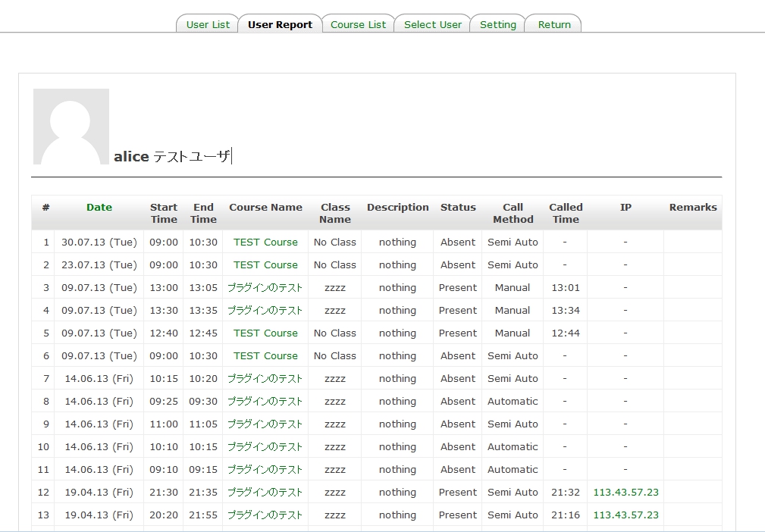Click the Return tab
Image resolution: width=765 pixels, height=532 pixels.
[553, 24]
